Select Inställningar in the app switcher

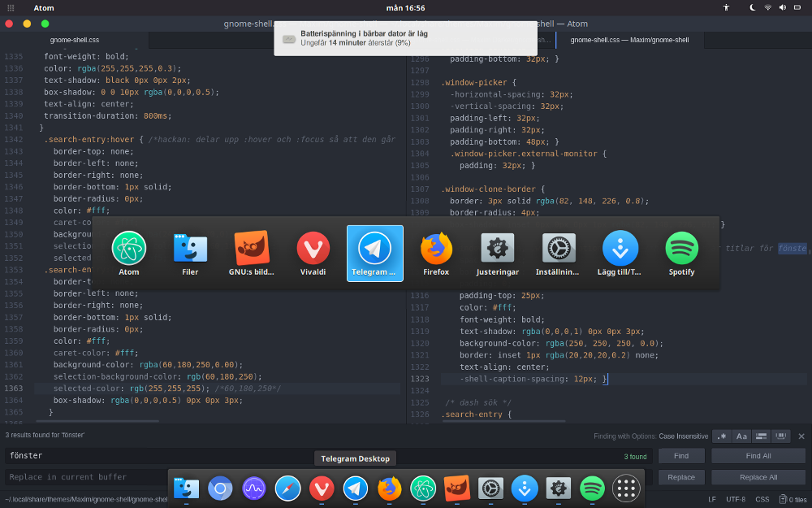click(559, 254)
